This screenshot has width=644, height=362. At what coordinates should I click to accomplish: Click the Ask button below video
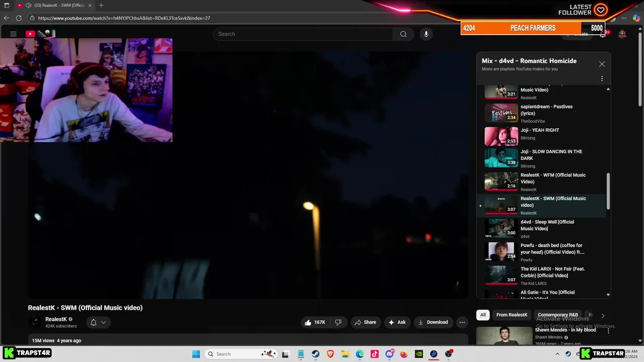(396, 322)
